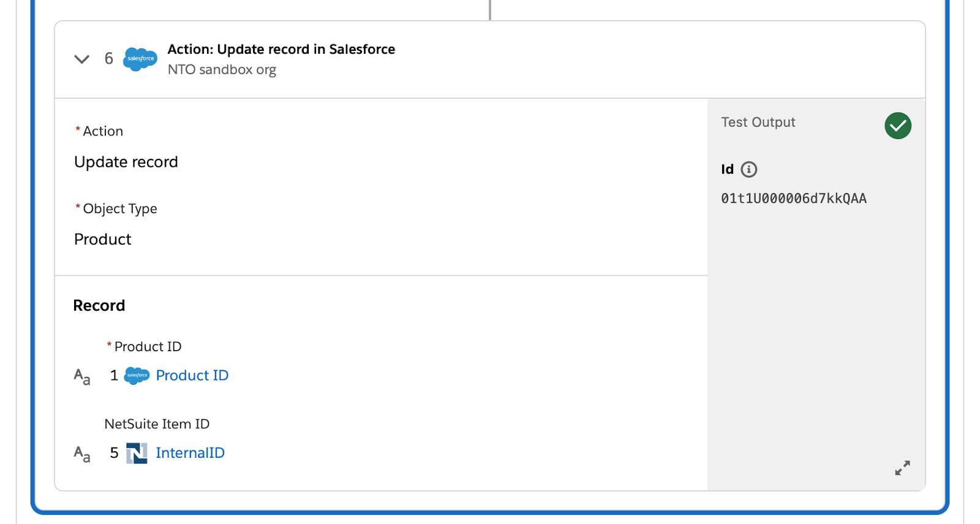Click the NetSuite Item ID field label

point(157,424)
